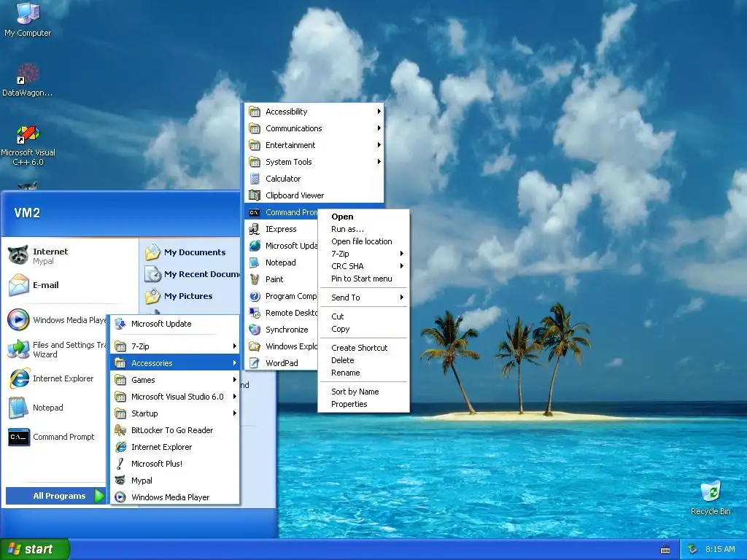
Task: Expand Microsoft Visual Studio 6.0 folder
Action: coord(174,397)
